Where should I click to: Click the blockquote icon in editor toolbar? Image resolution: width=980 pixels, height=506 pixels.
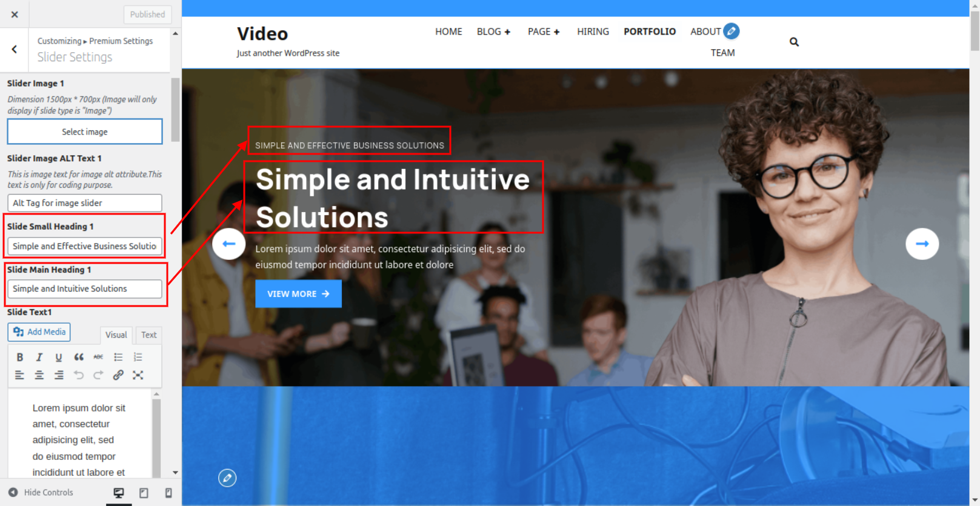(x=79, y=357)
